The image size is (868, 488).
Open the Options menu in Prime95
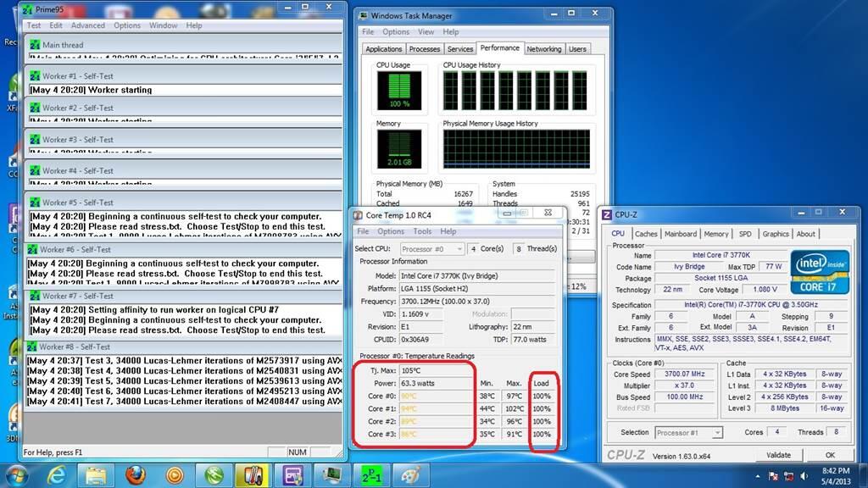pos(127,25)
